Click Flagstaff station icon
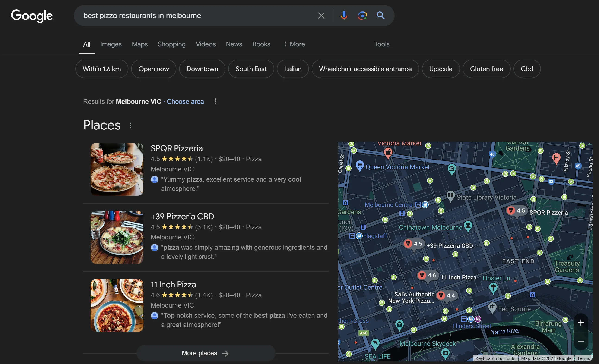 [356, 236]
